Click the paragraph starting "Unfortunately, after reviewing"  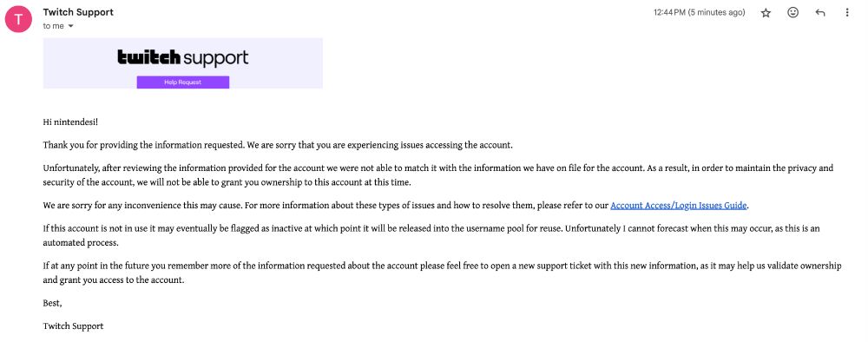[x=437, y=174]
